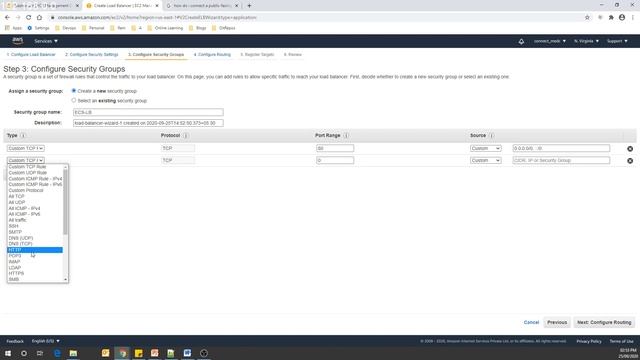This screenshot has height=360, width=640.
Task: Open the Online Learning bookmarks folder
Action: click(x=165, y=28)
